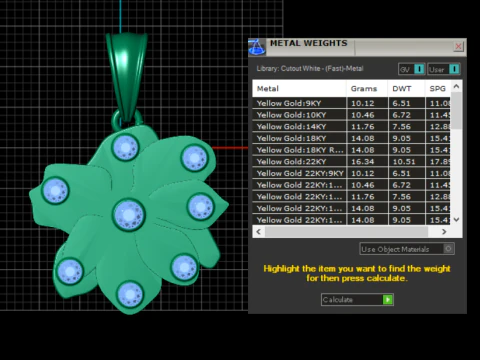
Task: Click the up arrow of vertical scrollbar
Action: (x=456, y=86)
